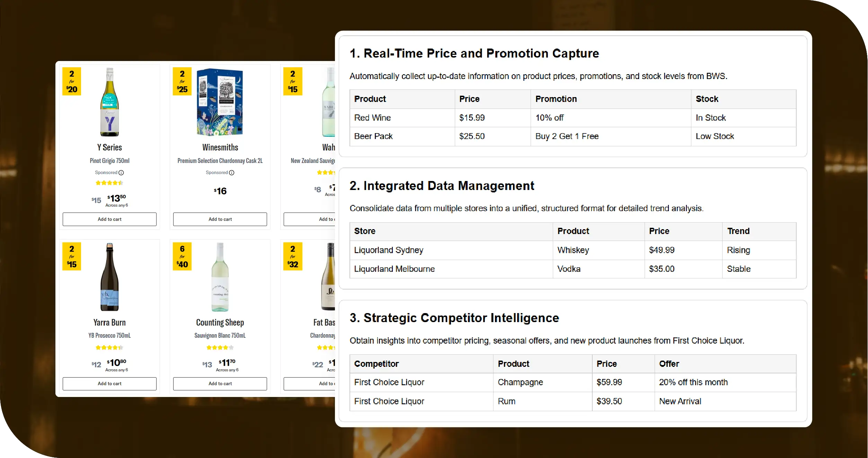The image size is (868, 458).
Task: Click the "2 for $15" badge on Yarra Burn
Action: click(x=72, y=256)
